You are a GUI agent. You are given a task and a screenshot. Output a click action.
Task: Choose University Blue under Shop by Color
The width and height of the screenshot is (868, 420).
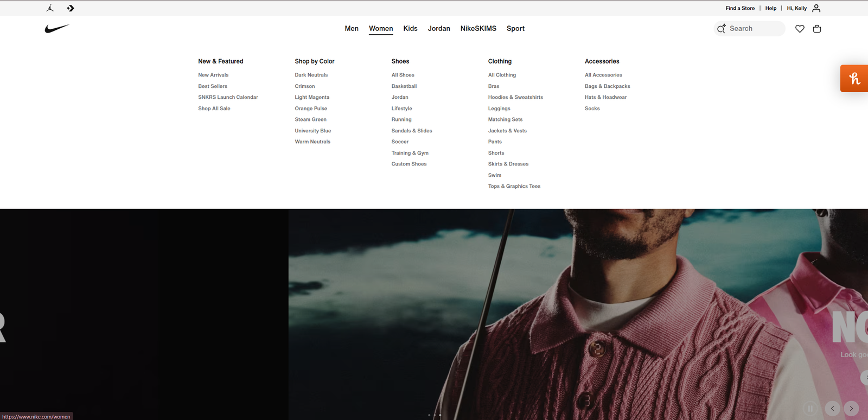[312, 131]
